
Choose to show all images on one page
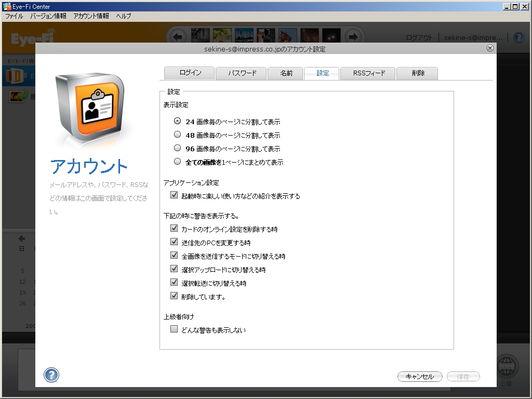(177, 161)
